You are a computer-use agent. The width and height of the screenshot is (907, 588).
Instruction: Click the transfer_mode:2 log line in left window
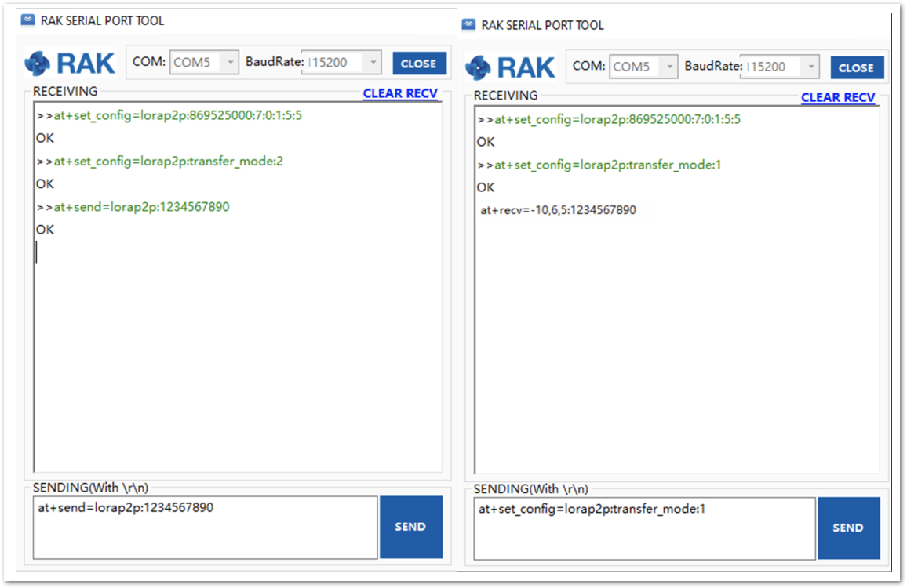[x=160, y=162]
